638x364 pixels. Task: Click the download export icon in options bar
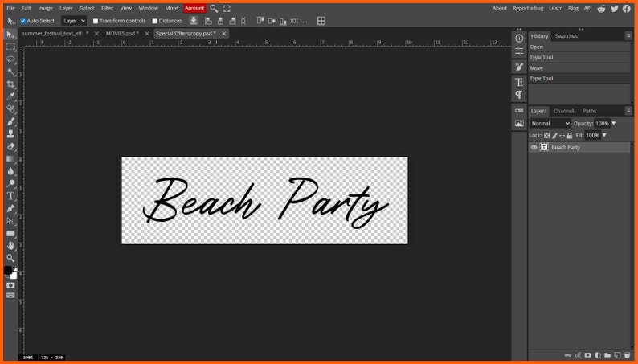(x=194, y=21)
